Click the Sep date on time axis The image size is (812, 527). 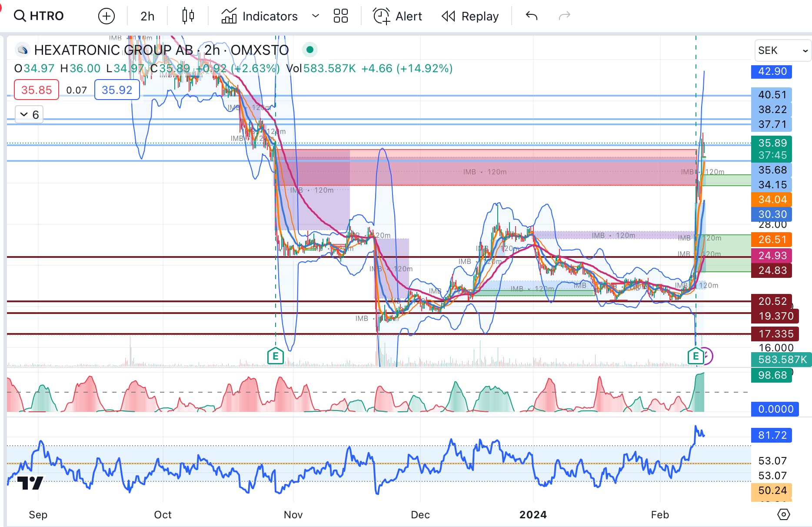pyautogui.click(x=38, y=515)
